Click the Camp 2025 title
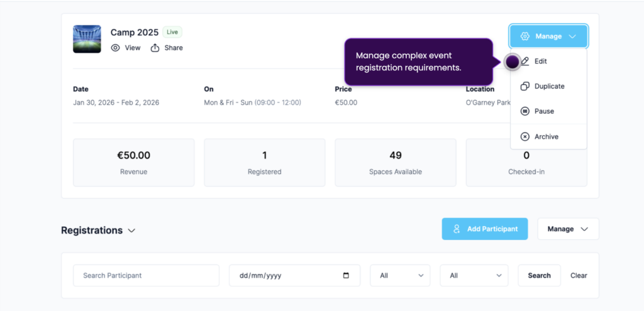 135,33
